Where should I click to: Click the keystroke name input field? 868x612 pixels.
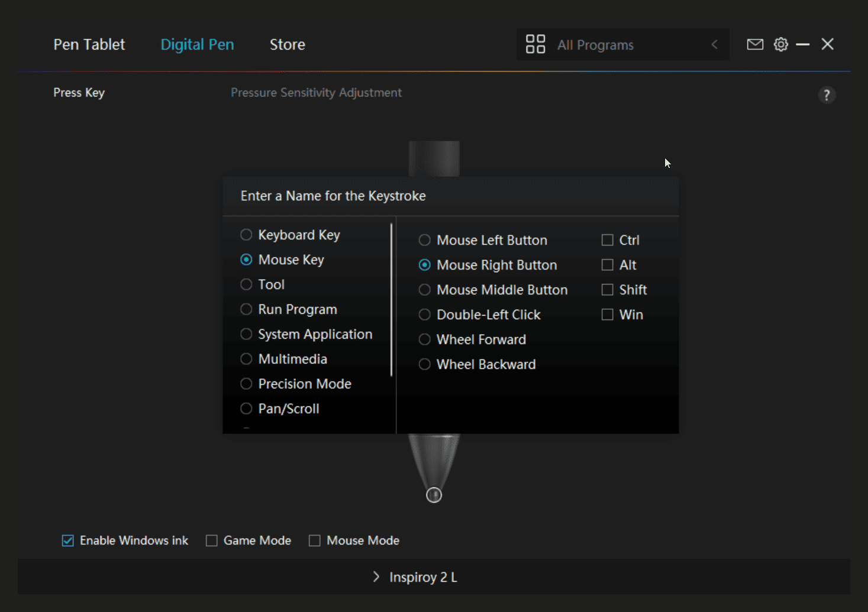click(450, 196)
